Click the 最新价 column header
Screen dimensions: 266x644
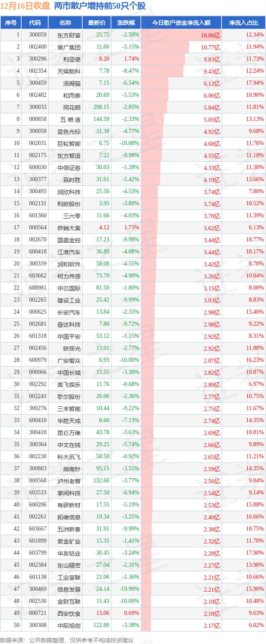point(97,23)
